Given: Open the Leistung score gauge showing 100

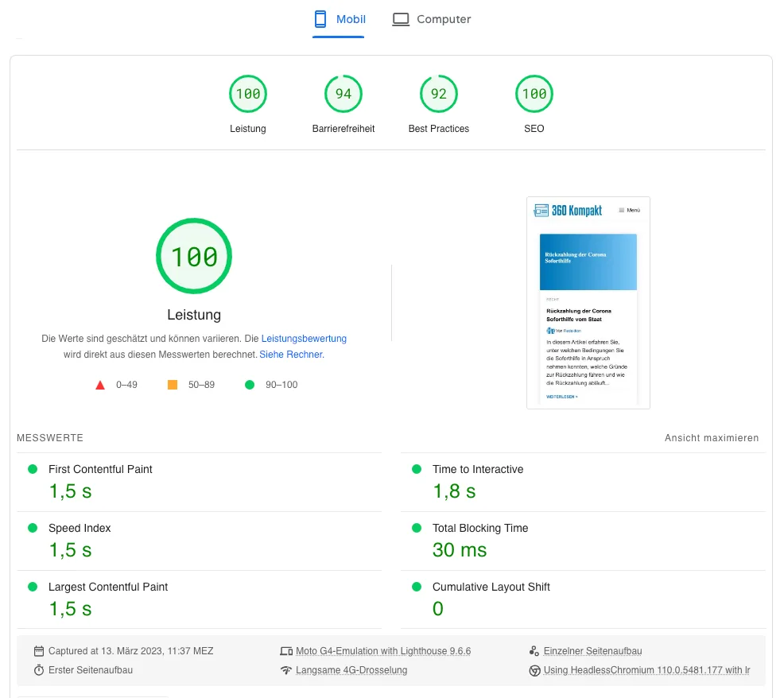Looking at the screenshot, I should click(248, 94).
